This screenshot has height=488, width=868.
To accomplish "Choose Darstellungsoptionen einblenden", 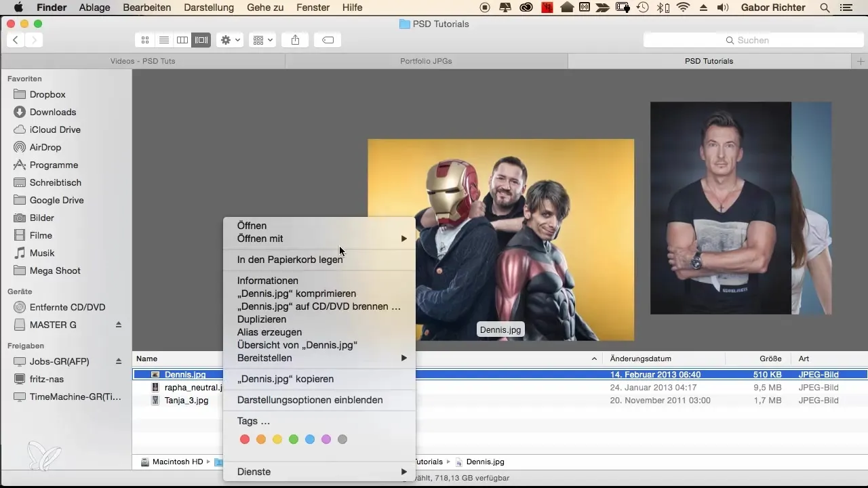I will pyautogui.click(x=319, y=400).
